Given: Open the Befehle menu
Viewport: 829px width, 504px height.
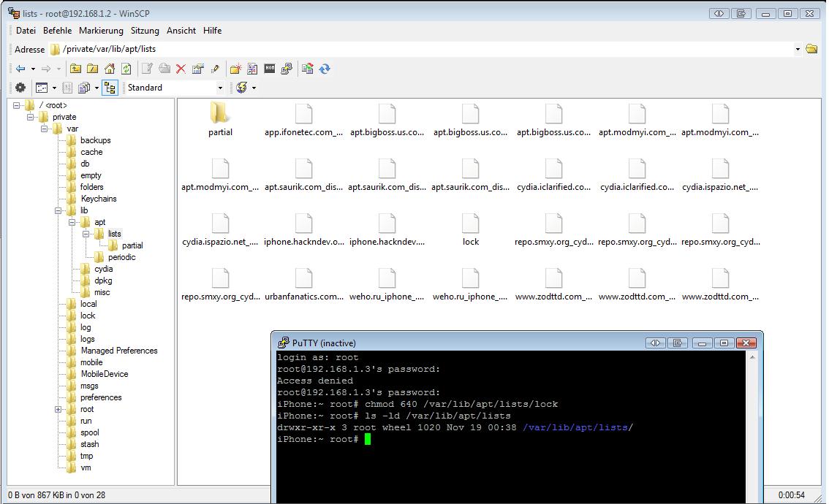Looking at the screenshot, I should pyautogui.click(x=57, y=31).
